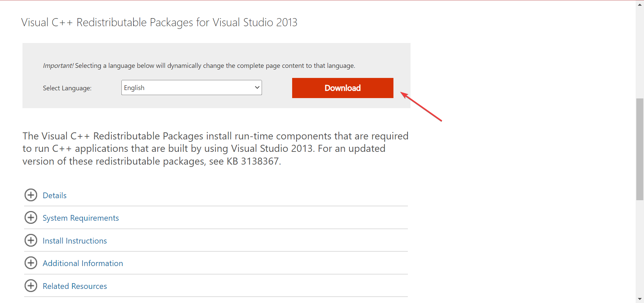Click the scrollbar up arrow
The image size is (644, 303).
pyautogui.click(x=640, y=5)
